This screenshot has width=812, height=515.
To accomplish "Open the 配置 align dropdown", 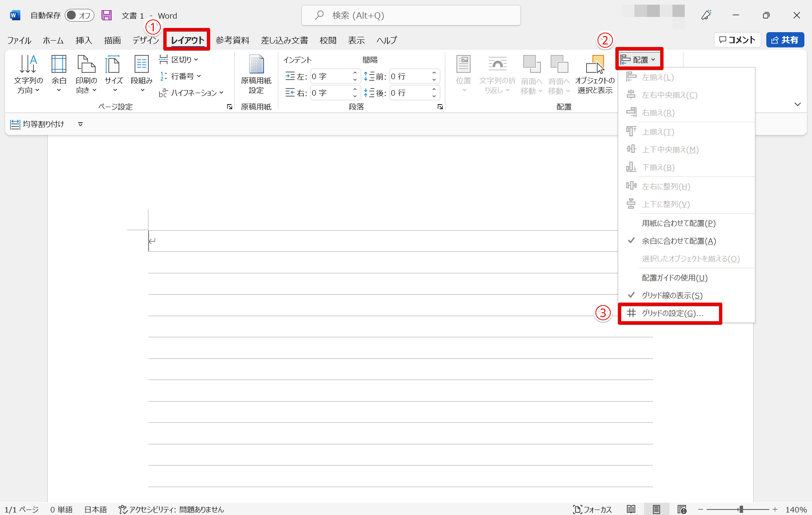I will 639,60.
